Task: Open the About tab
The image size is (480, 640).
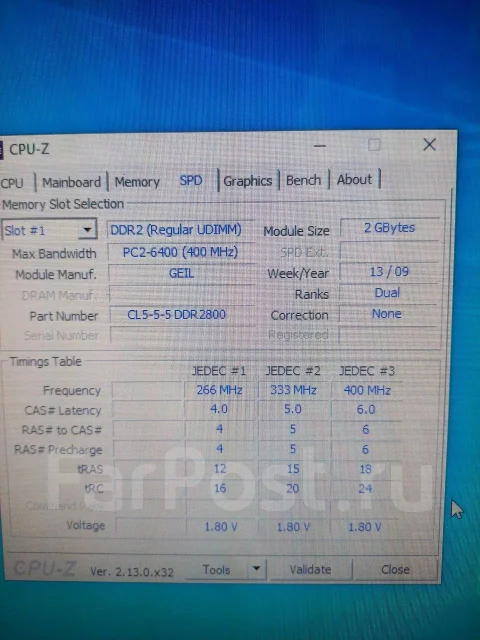Action: coord(354,179)
